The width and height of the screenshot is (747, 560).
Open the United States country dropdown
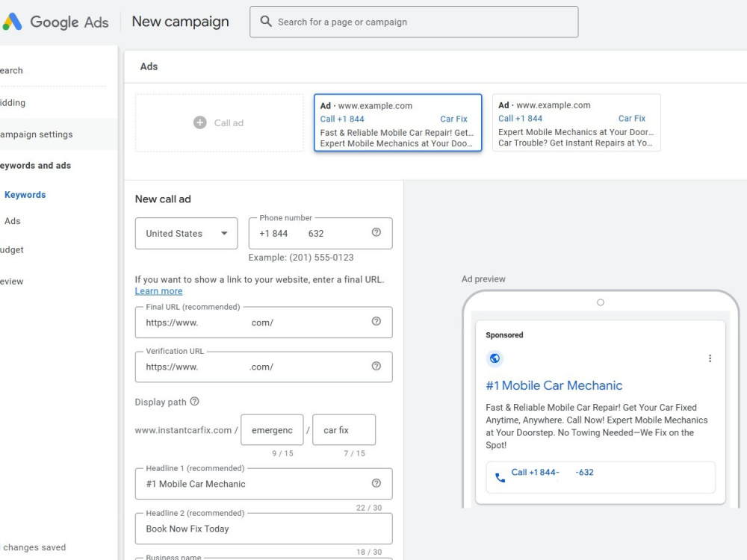(x=186, y=233)
